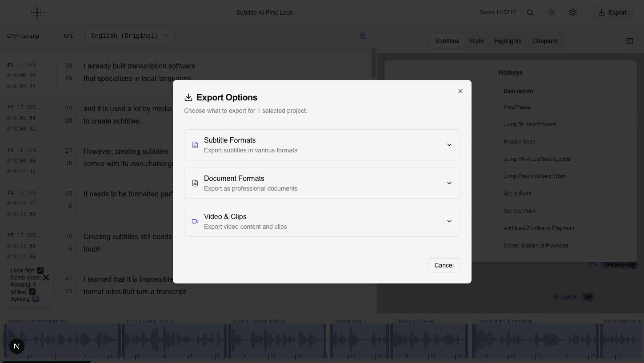
Task: Show hotkeys via keyboard icon on right panel
Action: [x=630, y=41]
